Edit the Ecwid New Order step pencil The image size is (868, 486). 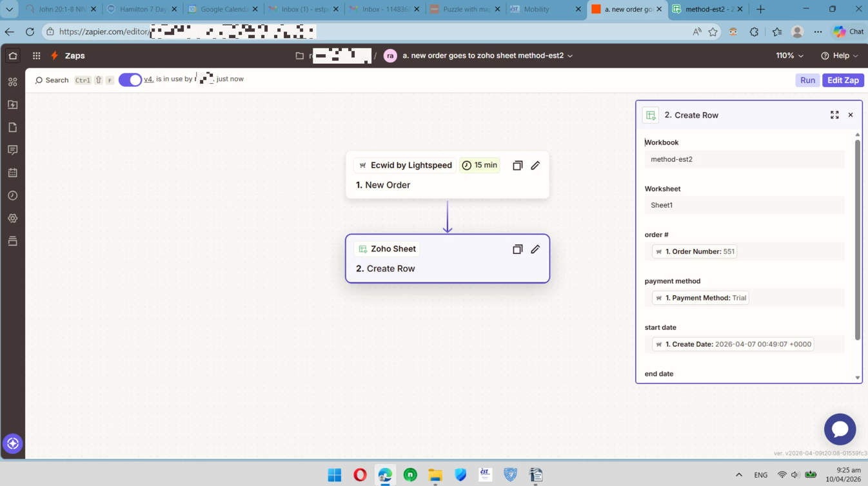click(x=535, y=166)
